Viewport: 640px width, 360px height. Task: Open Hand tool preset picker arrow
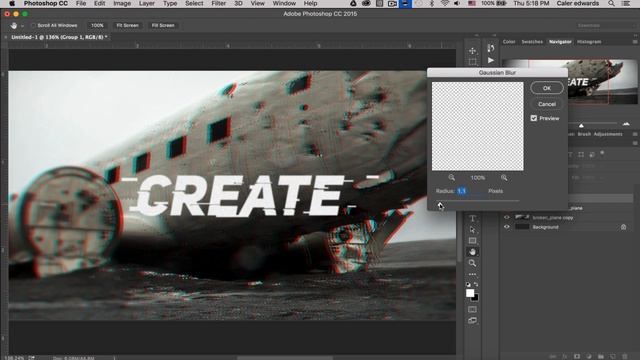22,26
